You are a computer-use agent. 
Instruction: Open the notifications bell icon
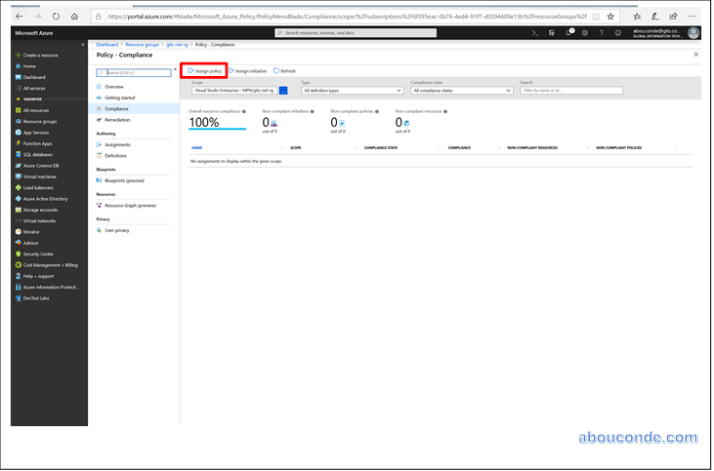[569, 33]
